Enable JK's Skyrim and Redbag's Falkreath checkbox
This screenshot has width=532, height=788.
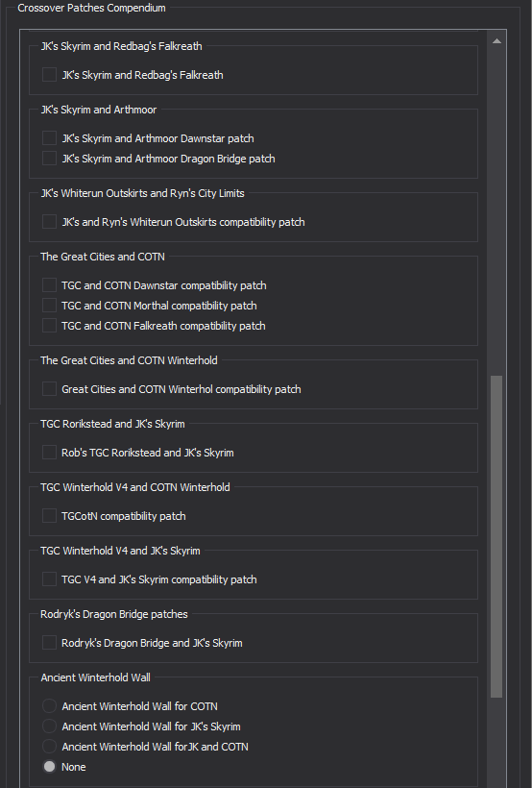pyautogui.click(x=49, y=74)
